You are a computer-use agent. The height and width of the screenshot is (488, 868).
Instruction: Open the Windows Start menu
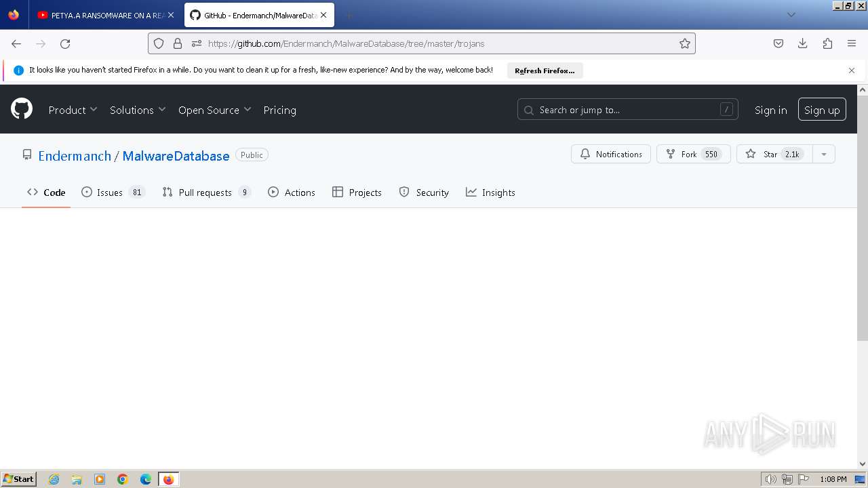point(19,479)
